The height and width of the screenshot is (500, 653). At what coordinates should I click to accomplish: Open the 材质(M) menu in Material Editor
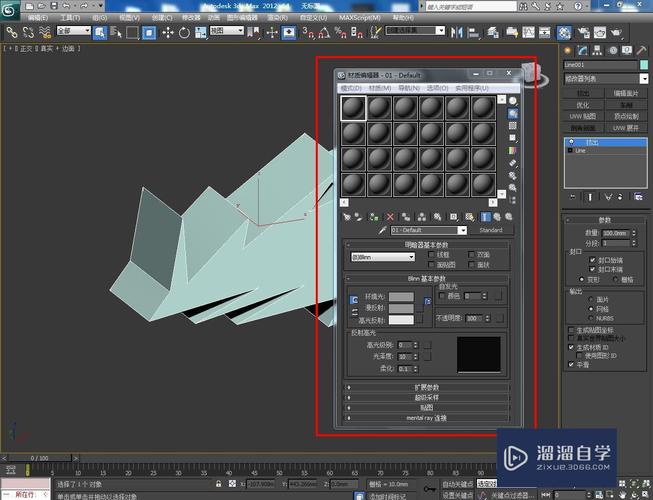pyautogui.click(x=380, y=88)
